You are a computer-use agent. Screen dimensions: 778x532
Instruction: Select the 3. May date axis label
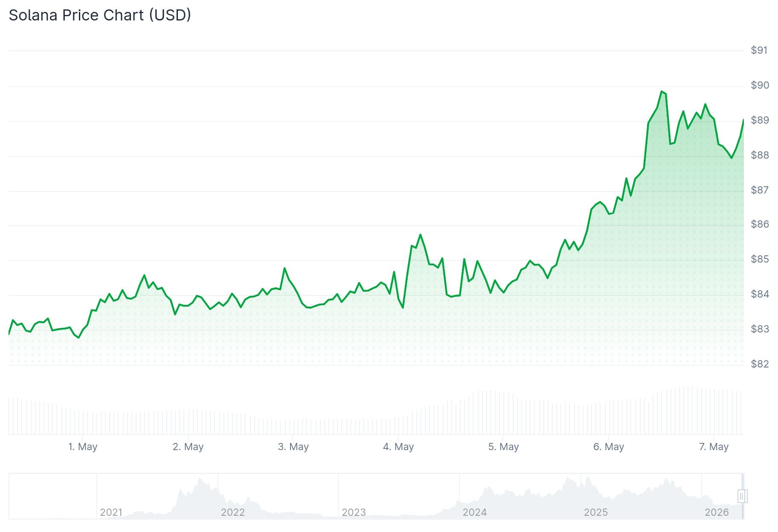click(293, 447)
